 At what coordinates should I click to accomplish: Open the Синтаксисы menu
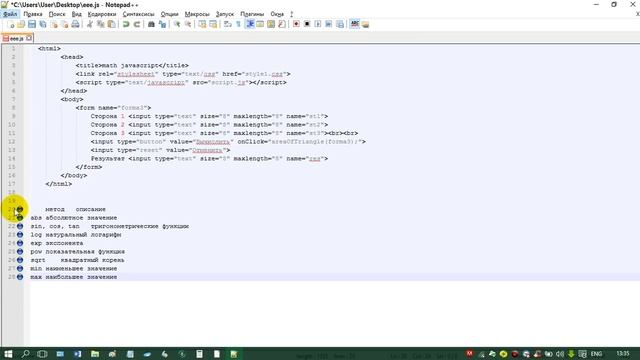138,14
